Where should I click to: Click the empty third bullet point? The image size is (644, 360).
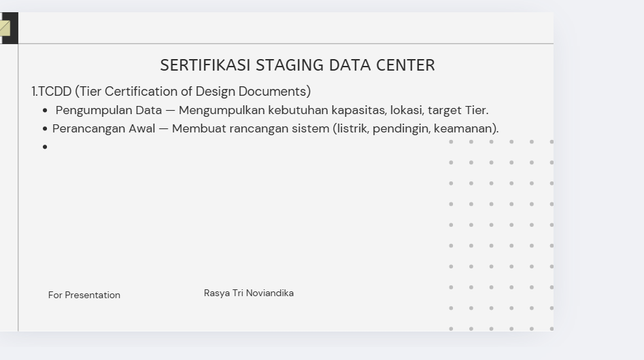[x=45, y=147]
